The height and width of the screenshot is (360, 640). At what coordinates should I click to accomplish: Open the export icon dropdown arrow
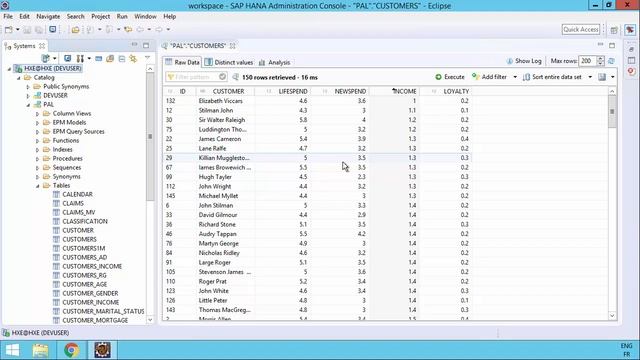[612, 77]
